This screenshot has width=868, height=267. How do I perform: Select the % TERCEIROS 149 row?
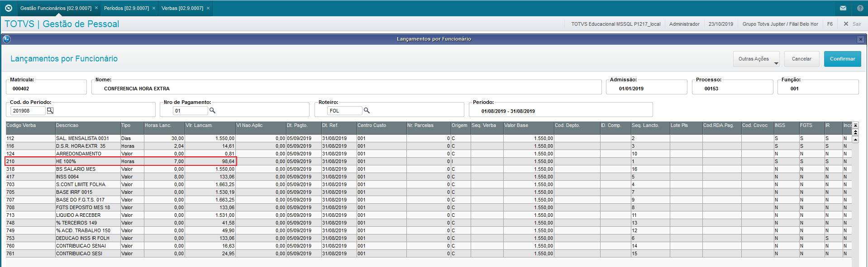(429, 223)
